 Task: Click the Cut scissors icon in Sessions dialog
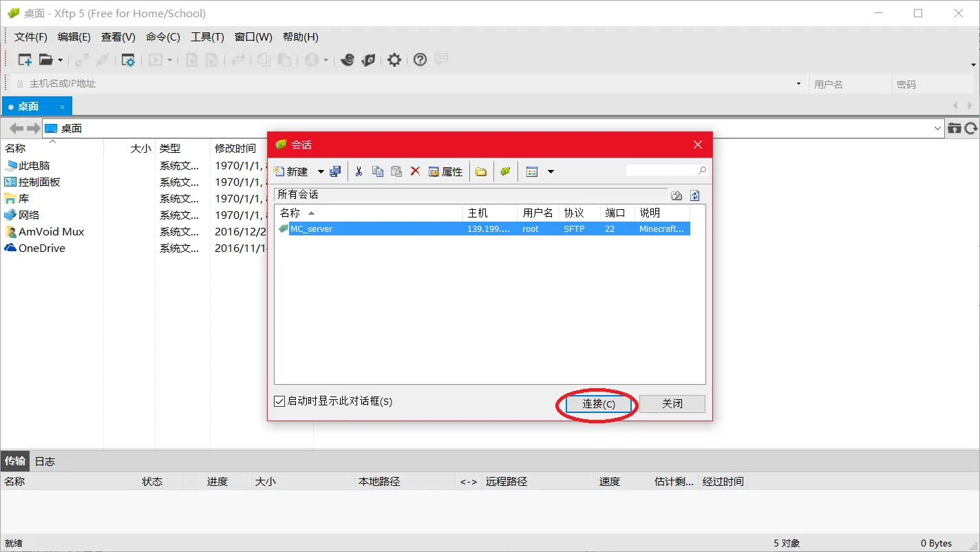pos(359,171)
